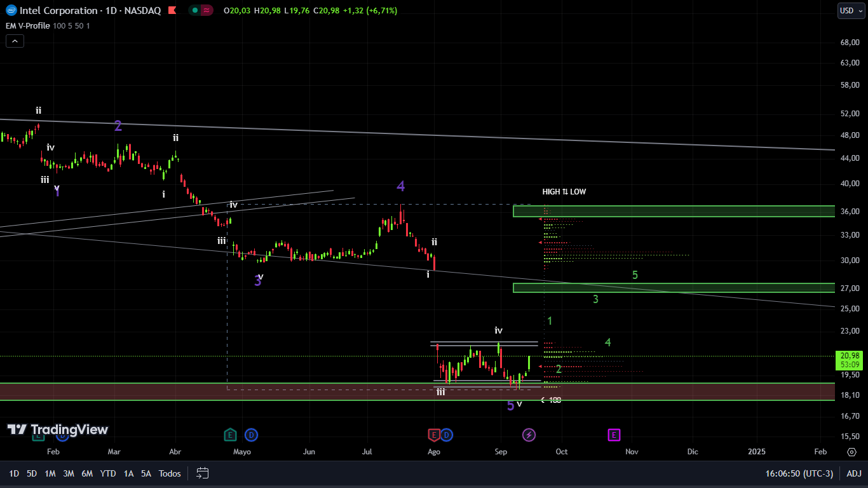Screen dimensions: 868x488
Task: Click the HIGH ⇅ LOW label on chart
Action: (x=564, y=192)
